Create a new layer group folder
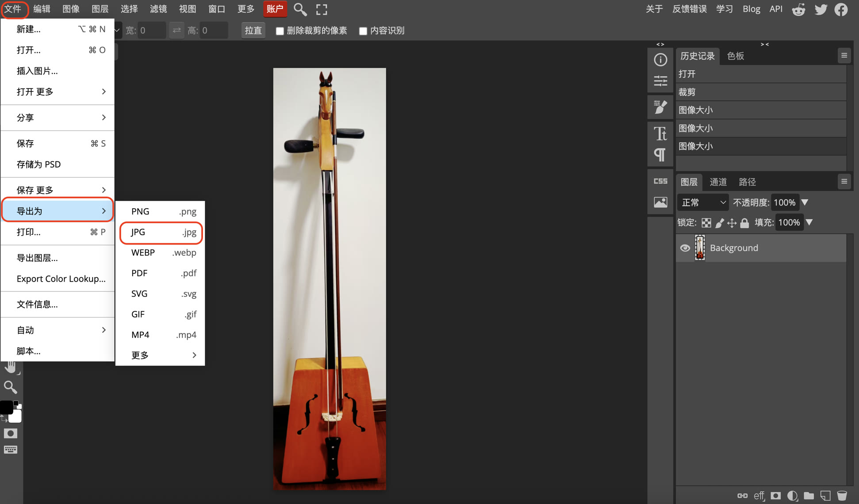 [x=809, y=496]
